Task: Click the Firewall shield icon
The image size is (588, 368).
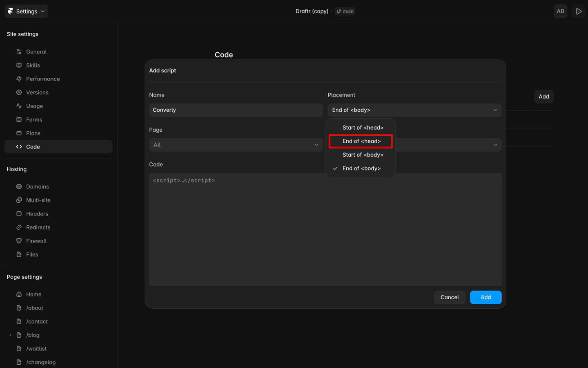Action: [x=19, y=241]
